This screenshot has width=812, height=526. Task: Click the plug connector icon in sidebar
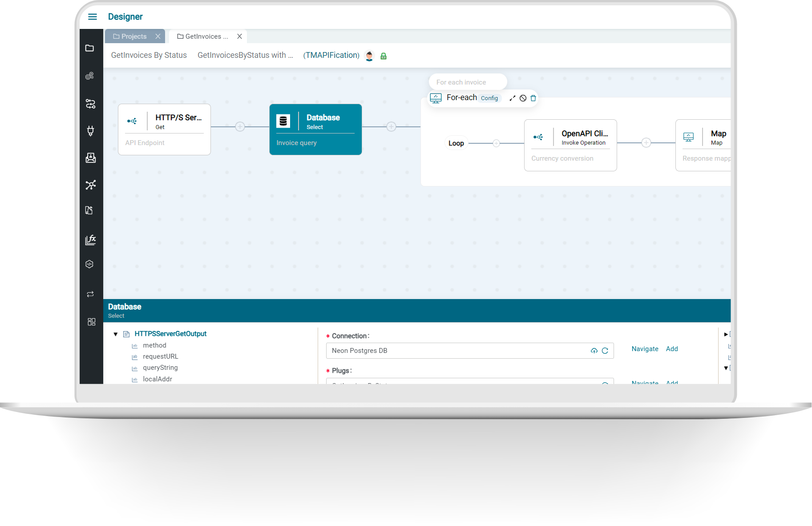(90, 131)
